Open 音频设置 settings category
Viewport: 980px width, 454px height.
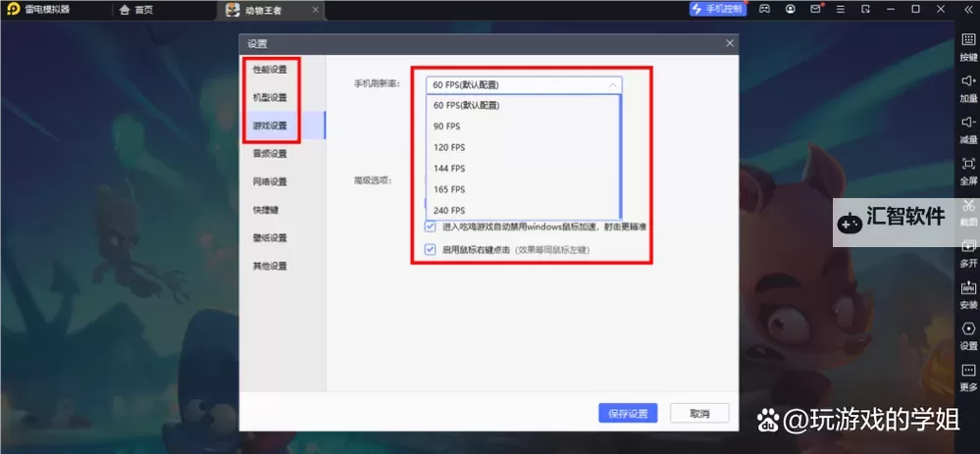[x=270, y=154]
